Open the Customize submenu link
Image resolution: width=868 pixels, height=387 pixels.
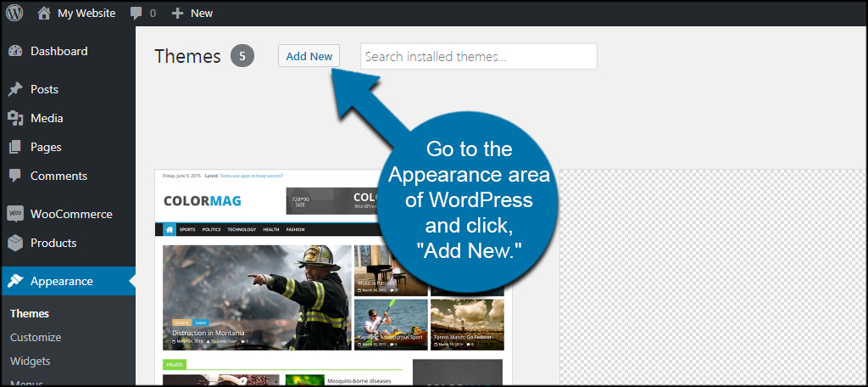click(x=36, y=337)
